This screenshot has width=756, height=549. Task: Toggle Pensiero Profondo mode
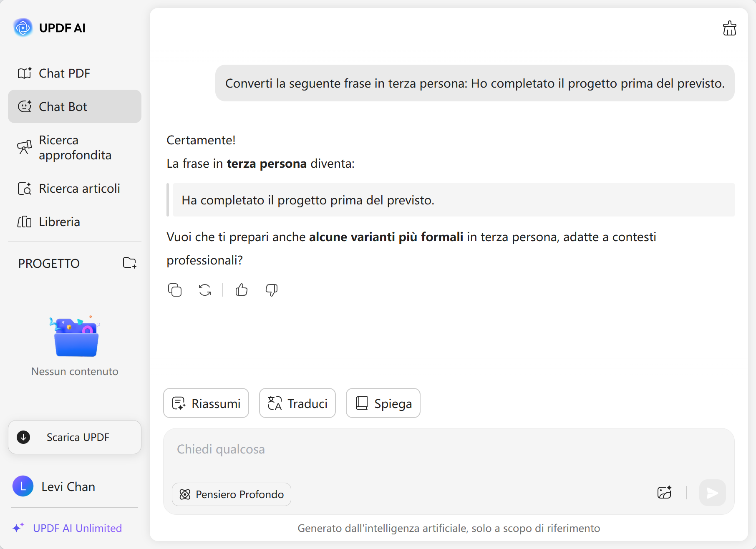(232, 494)
